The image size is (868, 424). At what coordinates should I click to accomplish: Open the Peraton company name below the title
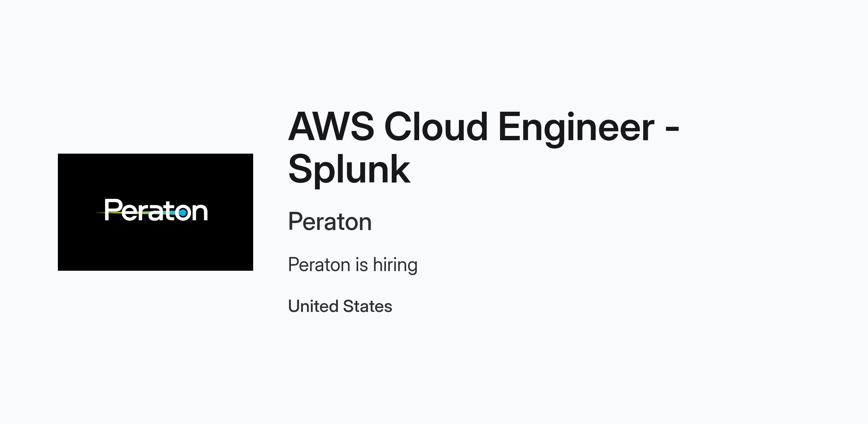330,222
